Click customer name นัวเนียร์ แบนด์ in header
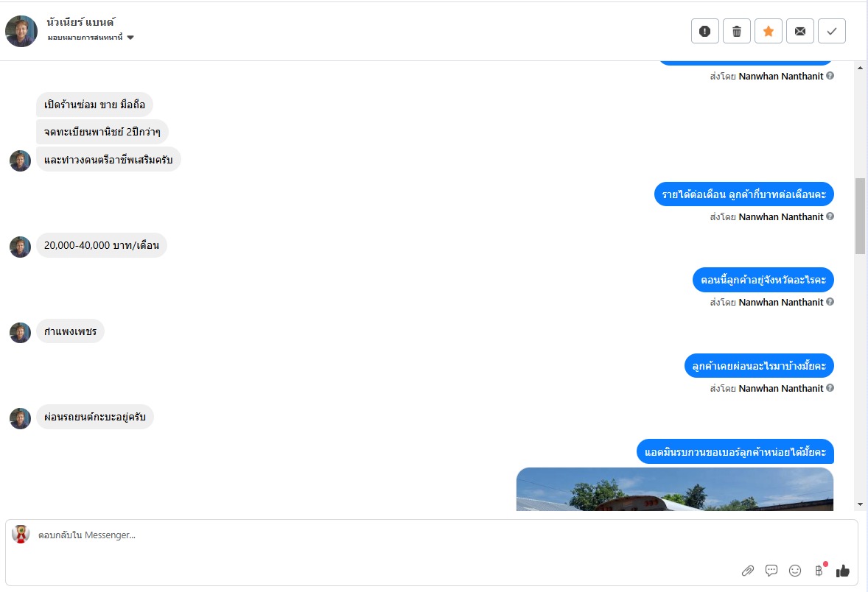 point(81,23)
